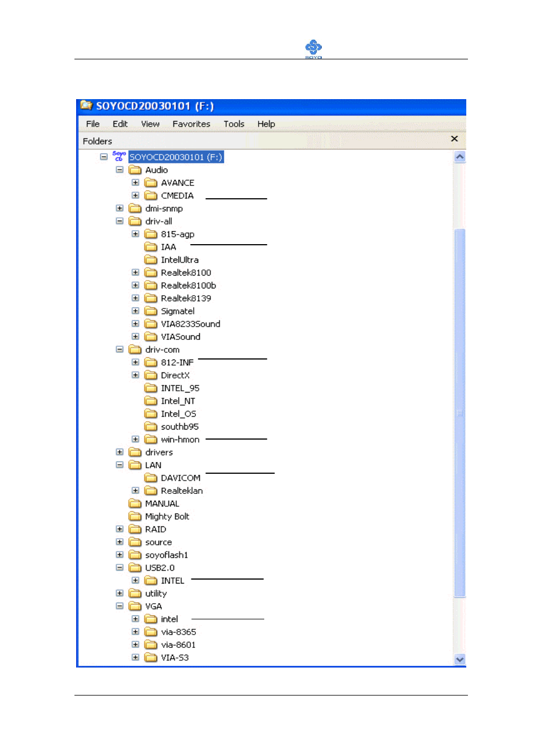Select the "Realtek8100" folder label
534x756 pixels.
pyautogui.click(x=186, y=273)
